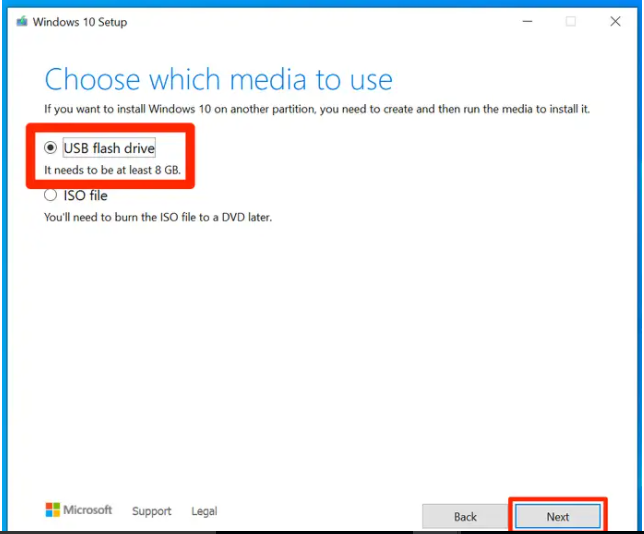The height and width of the screenshot is (534, 644).
Task: Click the 'Choose which media to use' heading
Action: (x=218, y=79)
